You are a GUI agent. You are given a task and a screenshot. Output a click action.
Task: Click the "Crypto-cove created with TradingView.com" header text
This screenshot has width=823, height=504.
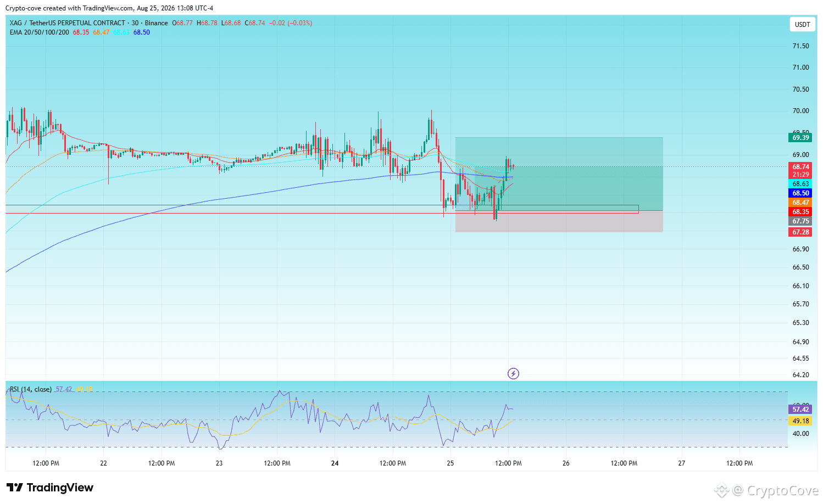click(69, 8)
